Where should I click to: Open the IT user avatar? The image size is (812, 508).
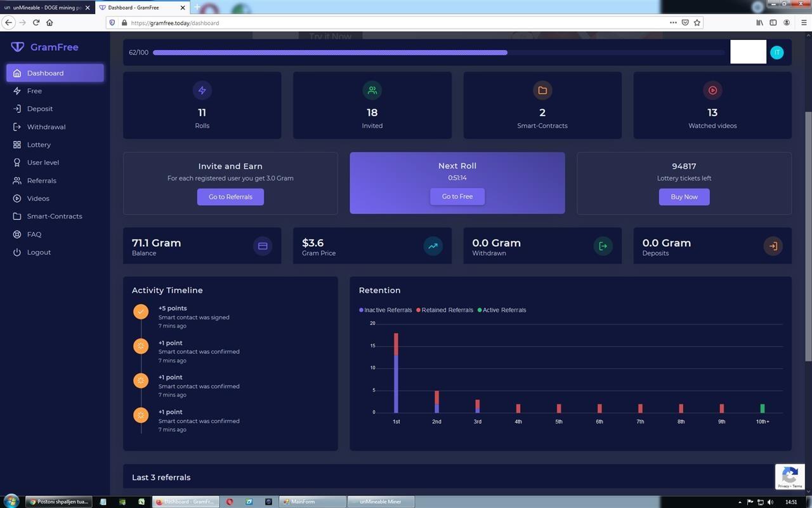[x=776, y=53]
